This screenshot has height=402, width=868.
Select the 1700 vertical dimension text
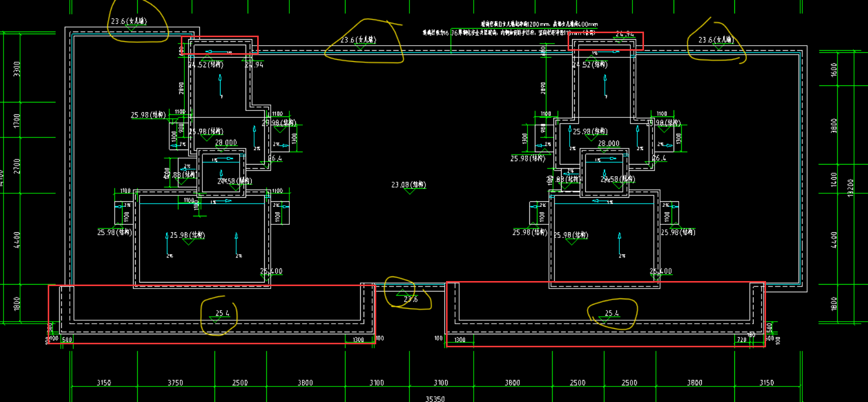tap(17, 120)
